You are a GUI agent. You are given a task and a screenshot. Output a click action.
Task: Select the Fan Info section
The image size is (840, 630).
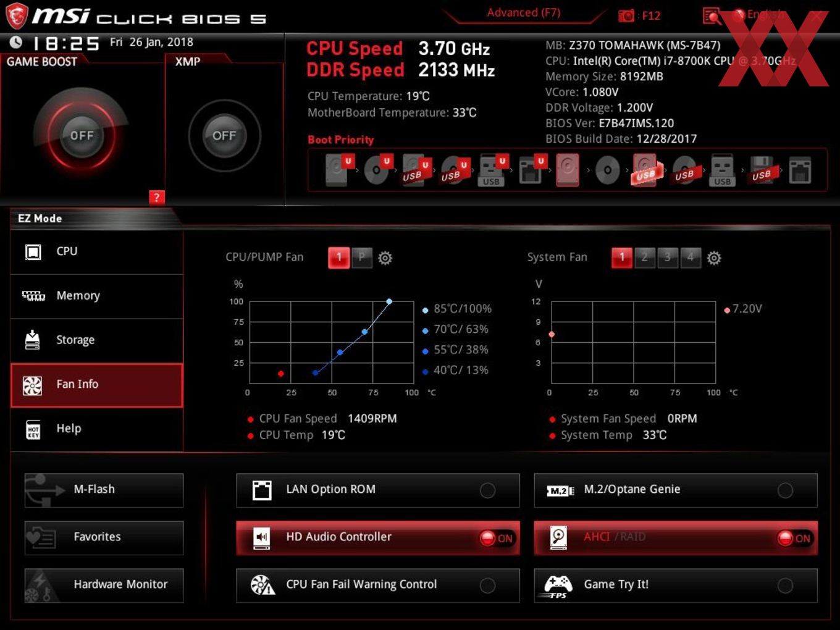pos(97,385)
